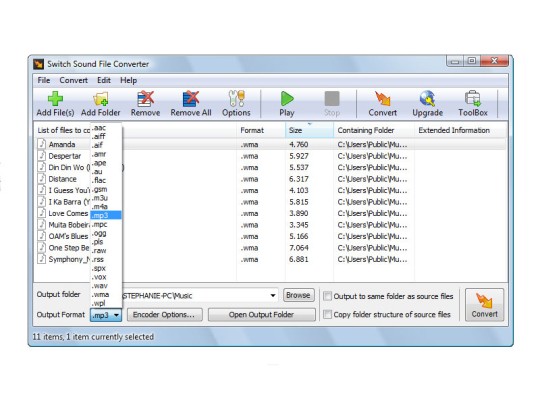
Task: Open the File menu
Action: (x=44, y=80)
